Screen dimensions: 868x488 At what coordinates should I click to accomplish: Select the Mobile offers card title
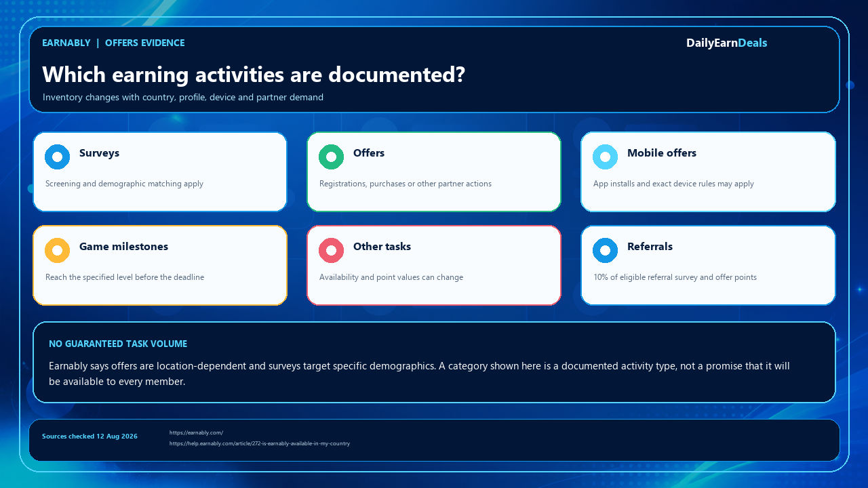[x=662, y=153]
